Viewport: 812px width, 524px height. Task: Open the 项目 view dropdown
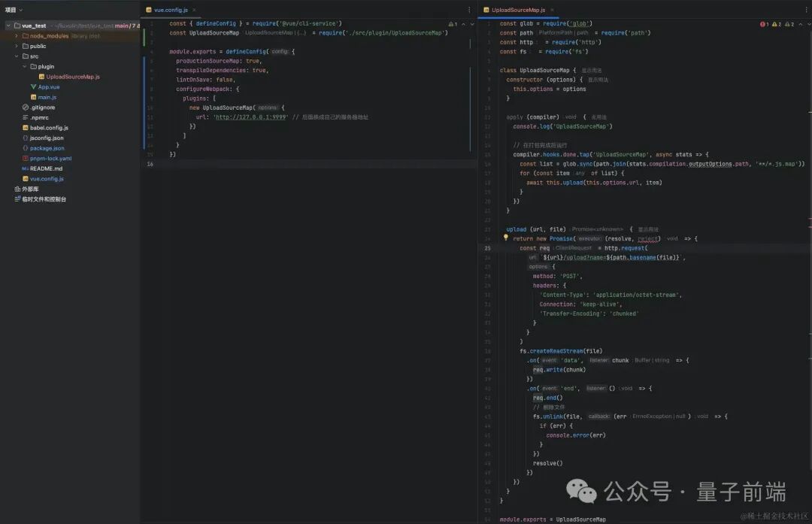pos(14,10)
